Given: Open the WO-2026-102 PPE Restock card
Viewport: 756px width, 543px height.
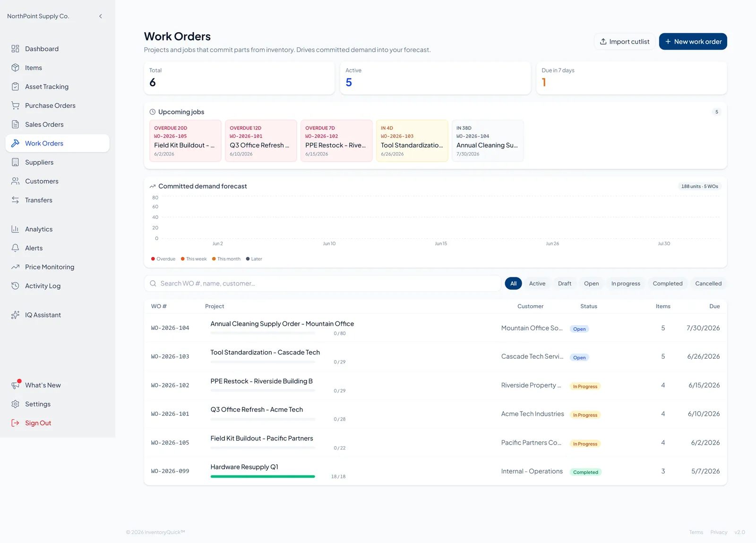Looking at the screenshot, I should [336, 141].
